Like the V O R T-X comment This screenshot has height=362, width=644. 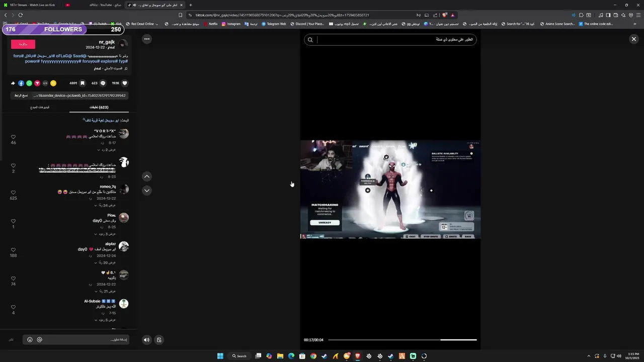click(14, 137)
